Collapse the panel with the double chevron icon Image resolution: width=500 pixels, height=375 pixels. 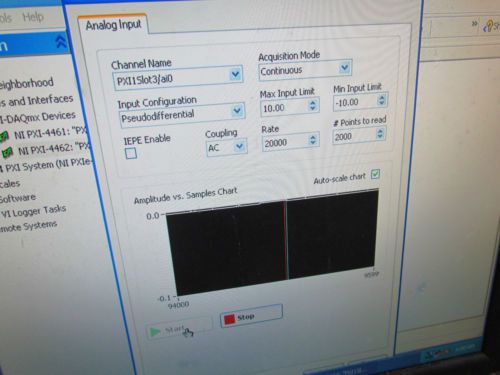click(61, 41)
